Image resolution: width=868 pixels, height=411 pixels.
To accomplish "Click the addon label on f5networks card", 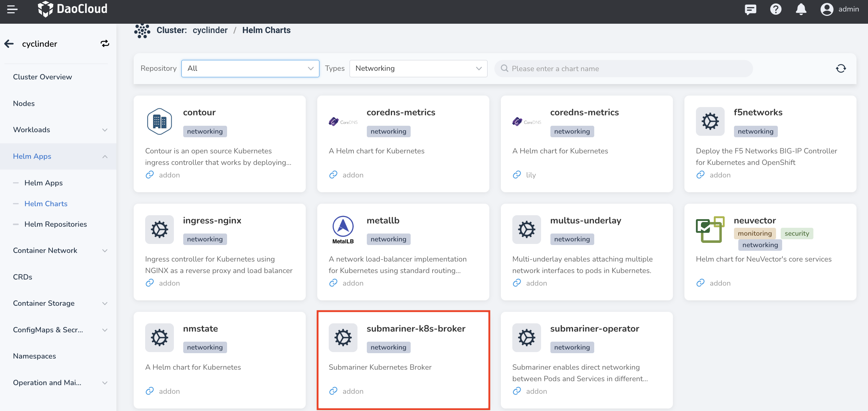I will click(x=720, y=175).
